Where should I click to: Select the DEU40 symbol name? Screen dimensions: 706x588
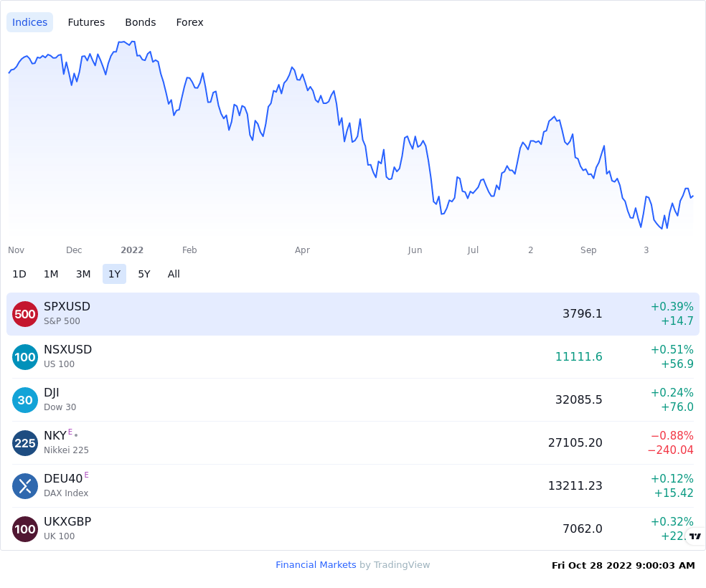tap(63, 479)
